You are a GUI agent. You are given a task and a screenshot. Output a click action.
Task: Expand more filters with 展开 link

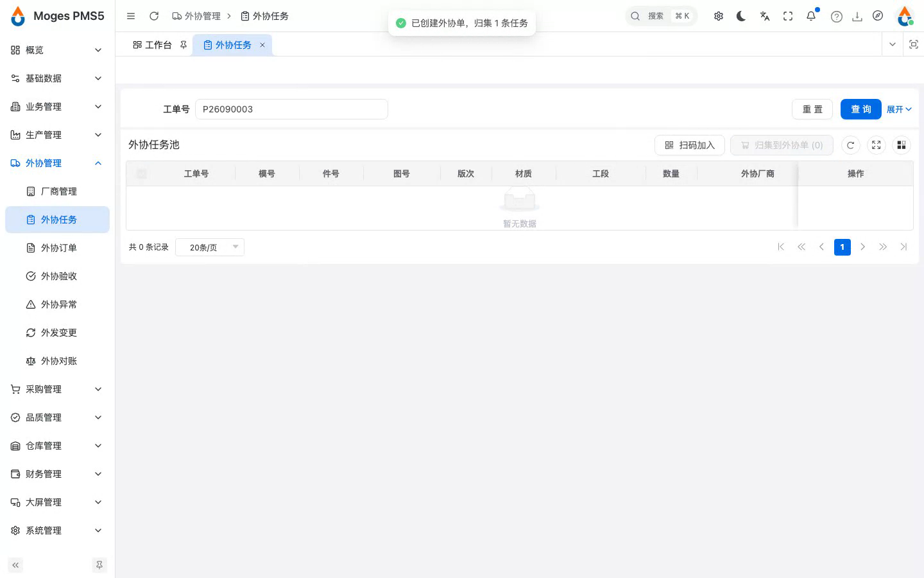click(x=899, y=109)
